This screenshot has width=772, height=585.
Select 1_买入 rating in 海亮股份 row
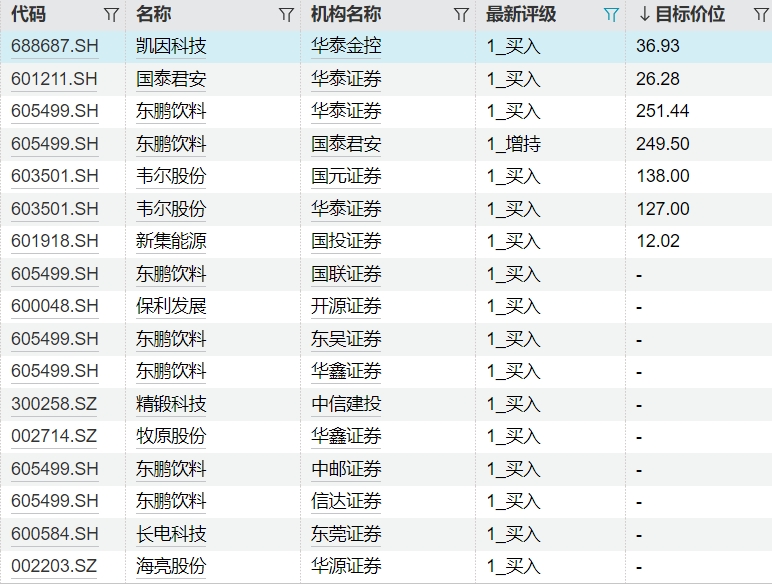514,566
